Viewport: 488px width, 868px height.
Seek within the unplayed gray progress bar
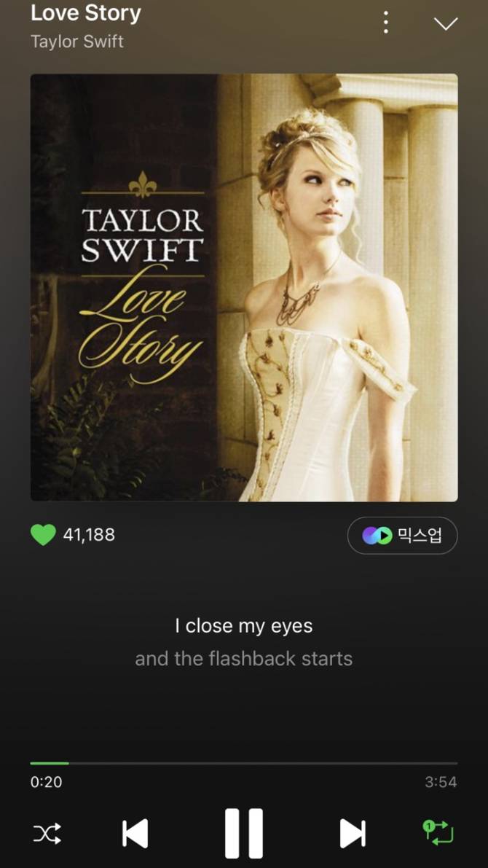[x=264, y=763]
